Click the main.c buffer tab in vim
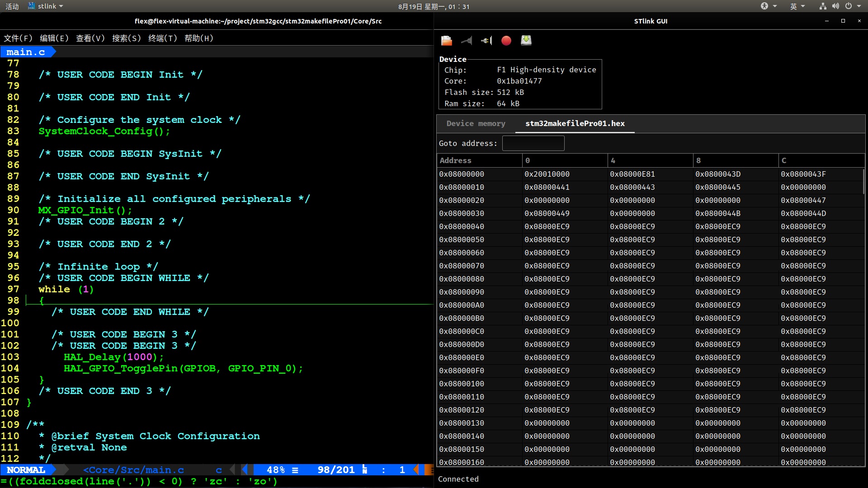The width and height of the screenshot is (868, 488). [x=26, y=52]
